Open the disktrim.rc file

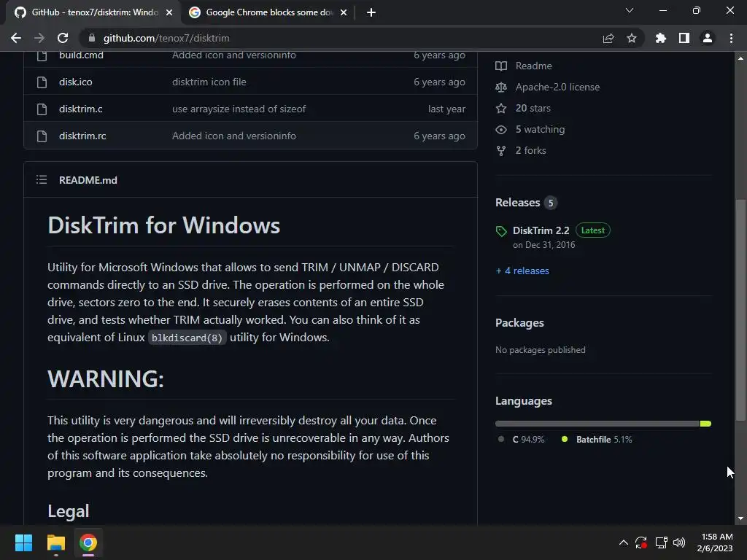[82, 136]
